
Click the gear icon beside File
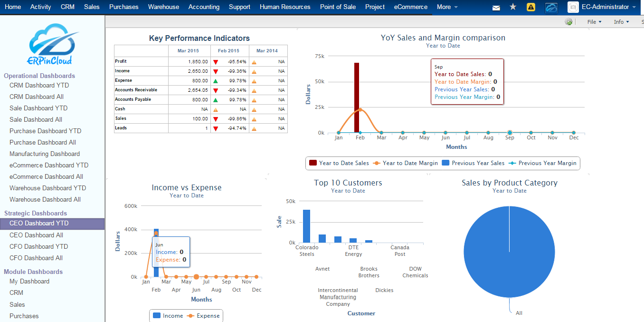[x=568, y=22]
